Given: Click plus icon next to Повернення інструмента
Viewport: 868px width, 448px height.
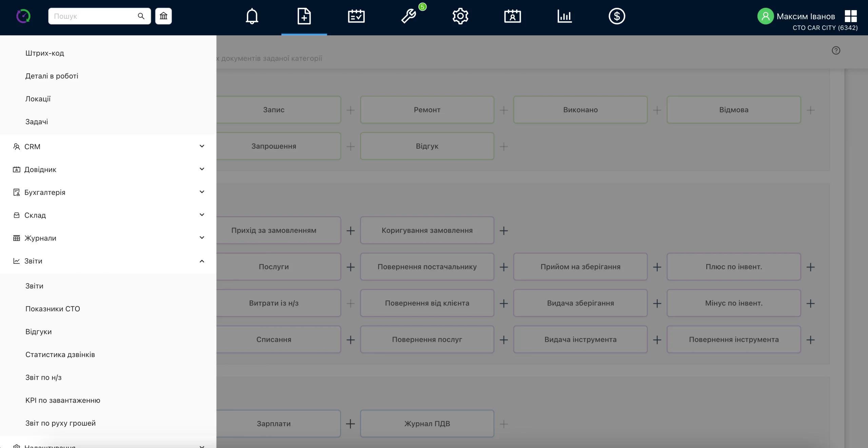Looking at the screenshot, I should pyautogui.click(x=811, y=340).
